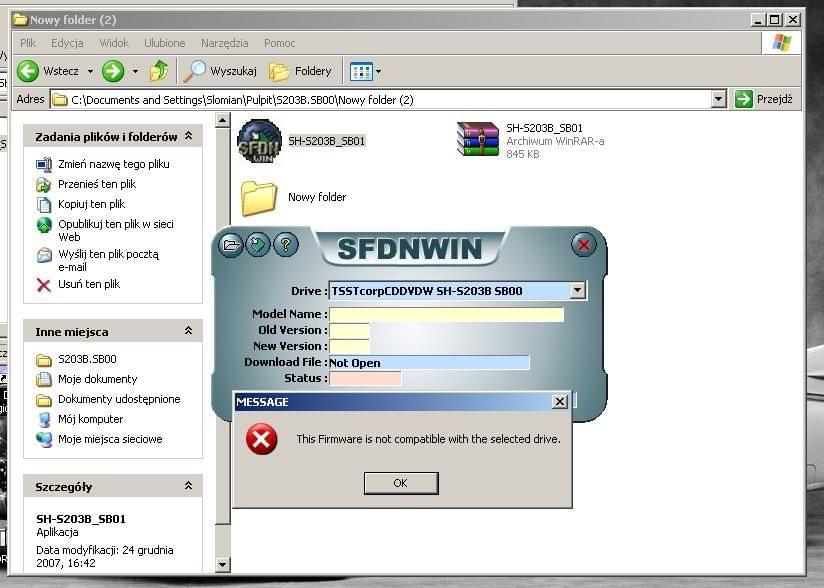The width and height of the screenshot is (824, 588).
Task: Click Wyślij ten plik pocztą e-mail
Action: 108,260
